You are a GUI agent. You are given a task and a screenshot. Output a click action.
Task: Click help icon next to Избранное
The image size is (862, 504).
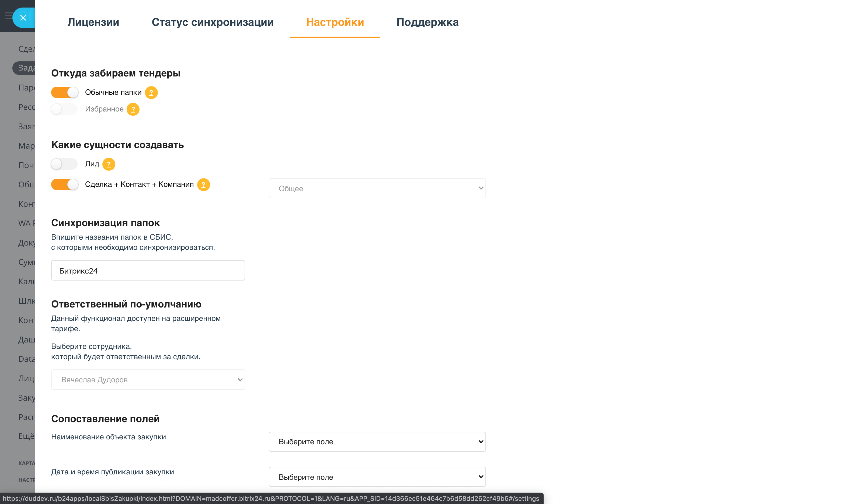pos(133,109)
